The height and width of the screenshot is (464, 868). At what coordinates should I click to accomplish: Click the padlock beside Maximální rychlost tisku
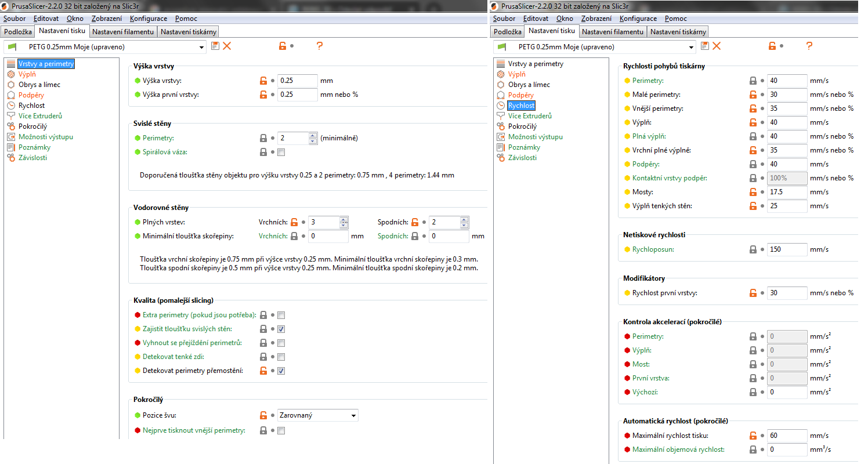coord(753,436)
